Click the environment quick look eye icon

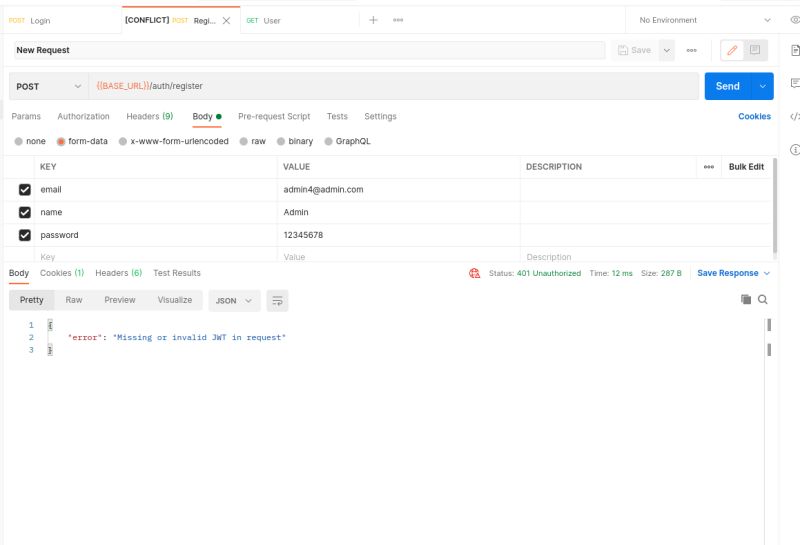(795, 20)
